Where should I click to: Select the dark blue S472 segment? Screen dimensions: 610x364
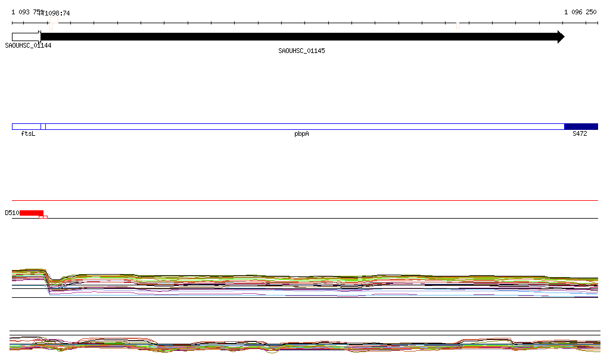click(581, 126)
